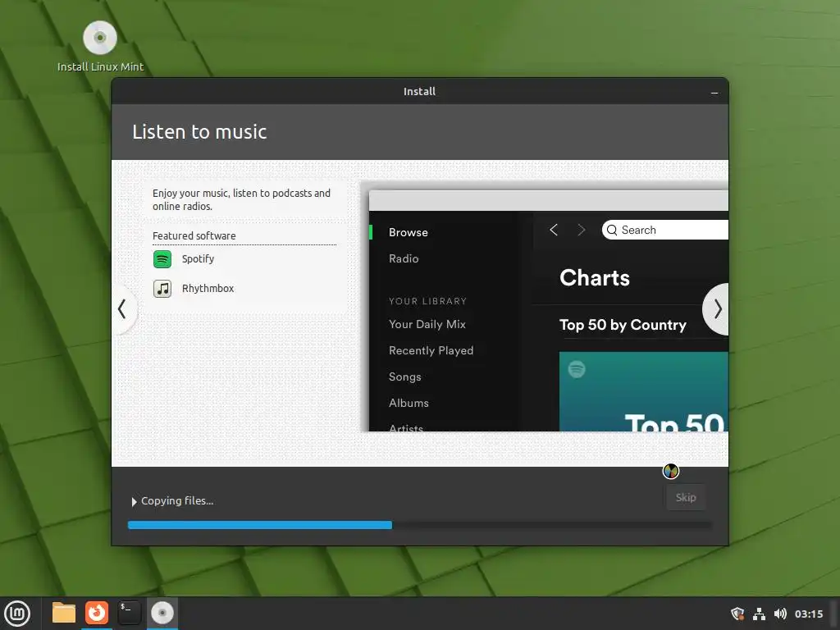Image resolution: width=840 pixels, height=630 pixels.
Task: Click the Rhythmbox label in Featured software
Action: [208, 289]
